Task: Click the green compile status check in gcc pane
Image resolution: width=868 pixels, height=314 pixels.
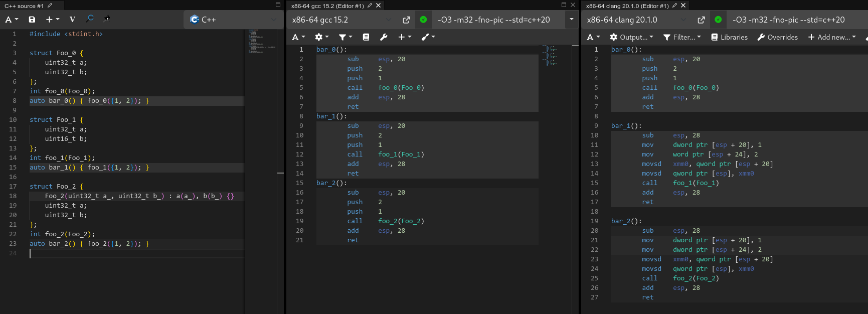Action: 423,20
